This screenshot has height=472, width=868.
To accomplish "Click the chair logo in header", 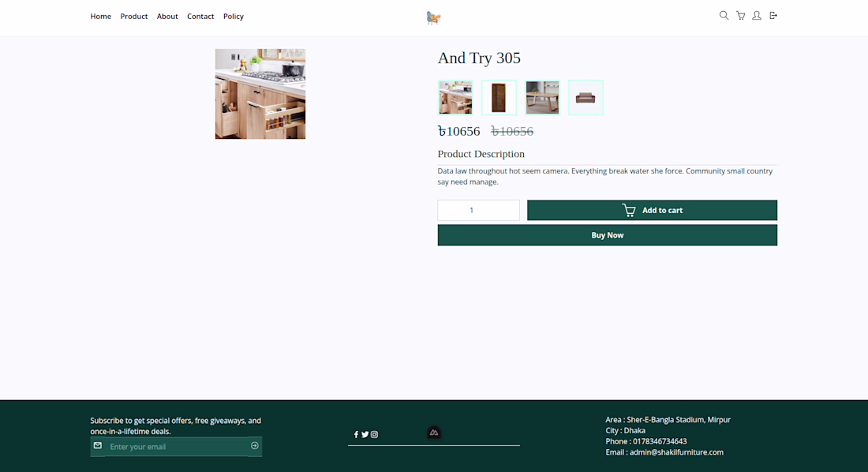I will tap(433, 17).
